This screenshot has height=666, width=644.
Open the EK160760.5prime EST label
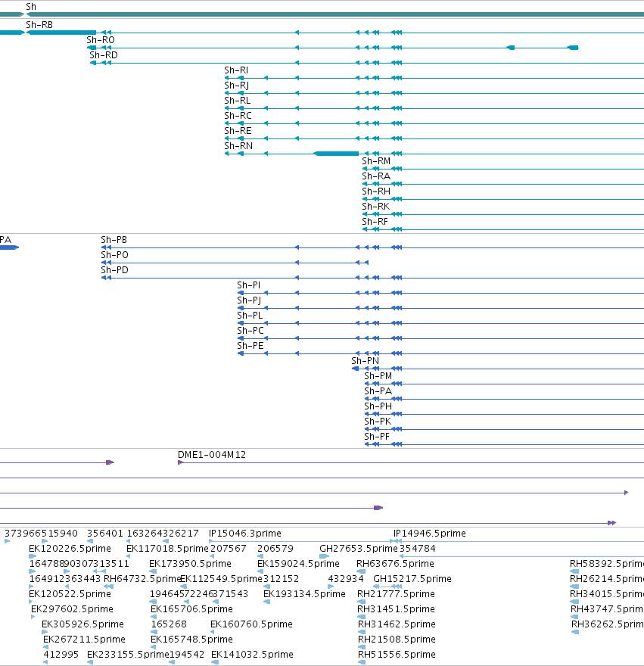coord(251,624)
